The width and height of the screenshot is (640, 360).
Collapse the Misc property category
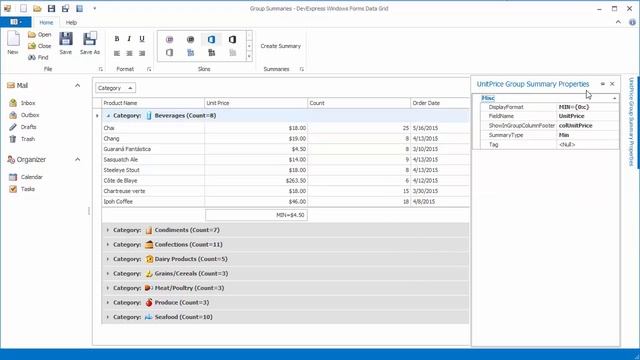click(x=614, y=98)
